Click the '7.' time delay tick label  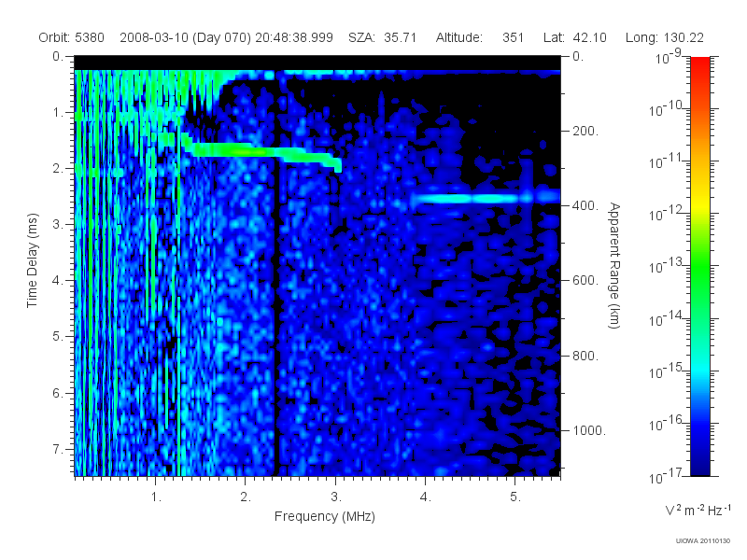[x=58, y=449]
